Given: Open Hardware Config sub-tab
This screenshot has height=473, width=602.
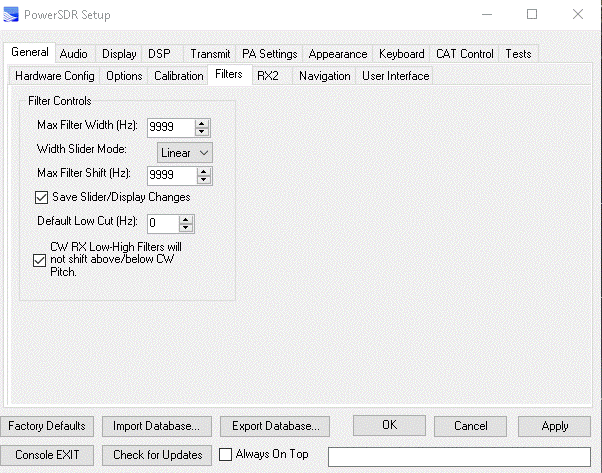Looking at the screenshot, I should [x=55, y=76].
